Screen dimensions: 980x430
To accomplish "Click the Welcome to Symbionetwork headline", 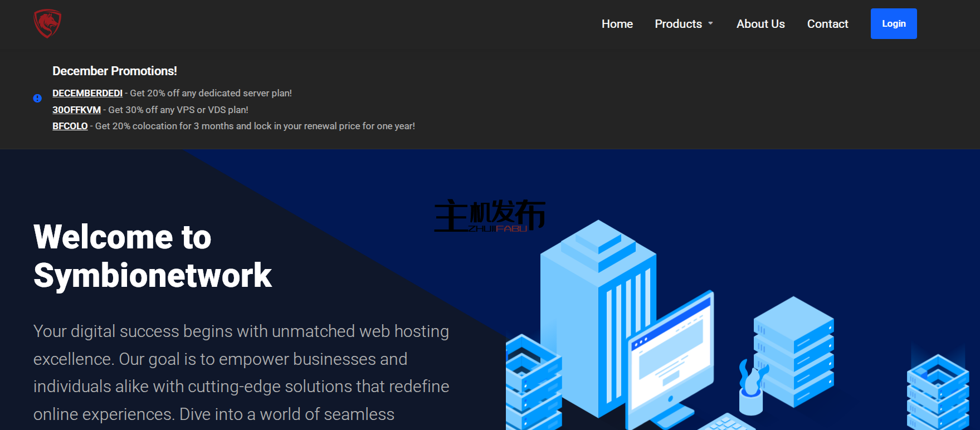I will [x=152, y=256].
